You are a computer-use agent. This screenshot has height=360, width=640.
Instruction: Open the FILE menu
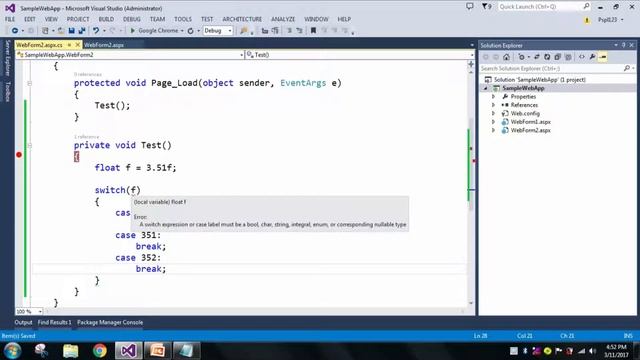coord(10,19)
